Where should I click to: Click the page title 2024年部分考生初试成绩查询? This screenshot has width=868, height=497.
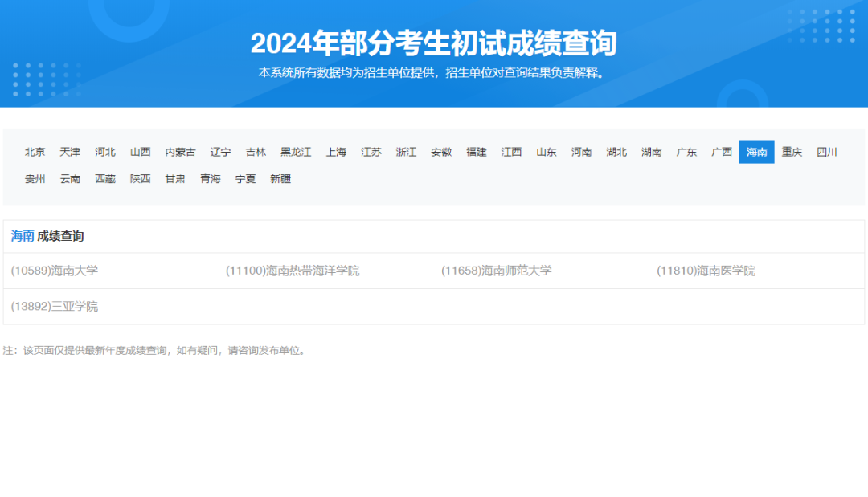[x=434, y=45]
